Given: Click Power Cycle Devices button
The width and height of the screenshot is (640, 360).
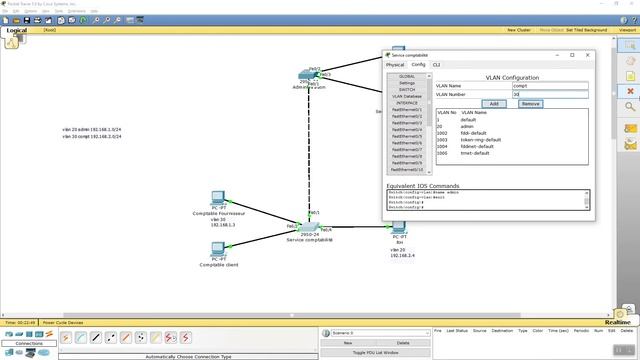Looking at the screenshot, I should tap(63, 322).
